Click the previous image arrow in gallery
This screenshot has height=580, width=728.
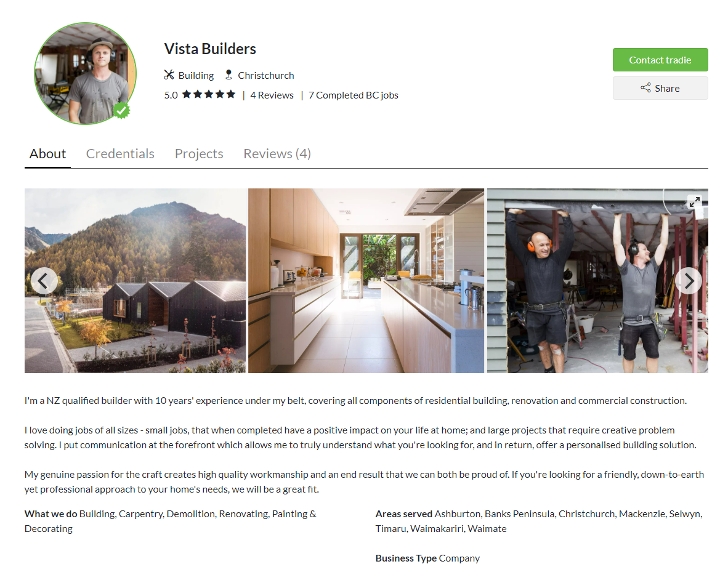[x=44, y=281]
